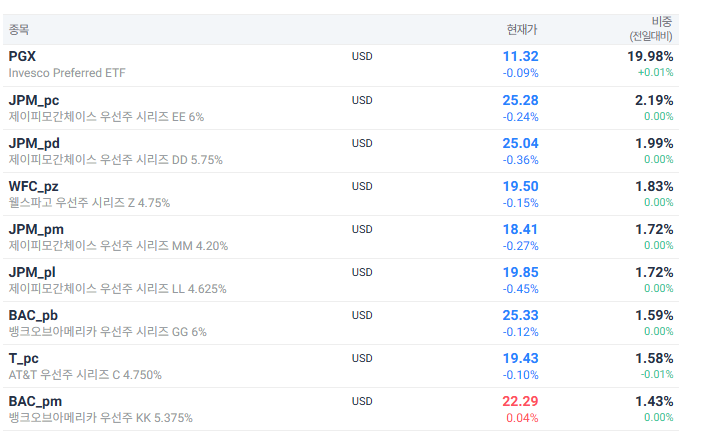Click JPM_pm change -0.27%
Viewport: 717px width, 431px height.
(x=520, y=246)
